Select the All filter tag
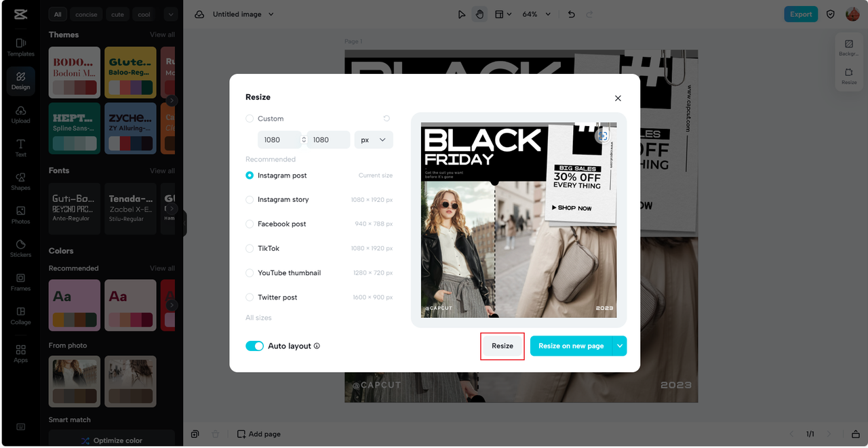This screenshot has height=448, width=868. (x=58, y=14)
